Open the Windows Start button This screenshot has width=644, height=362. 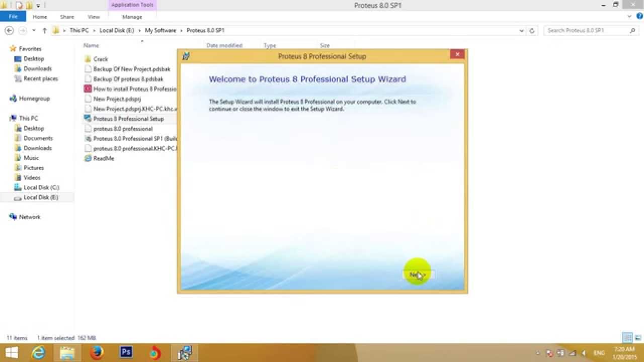(x=12, y=352)
